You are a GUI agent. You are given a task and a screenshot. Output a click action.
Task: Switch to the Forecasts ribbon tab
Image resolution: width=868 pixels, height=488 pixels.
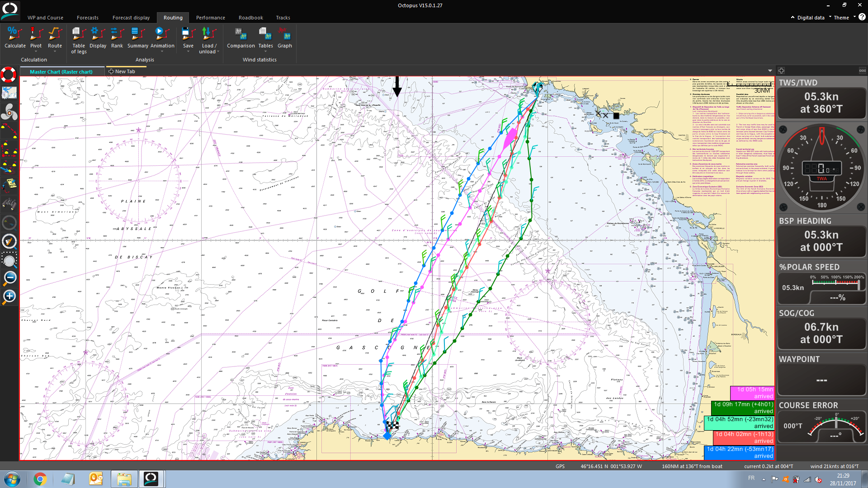pos(87,18)
